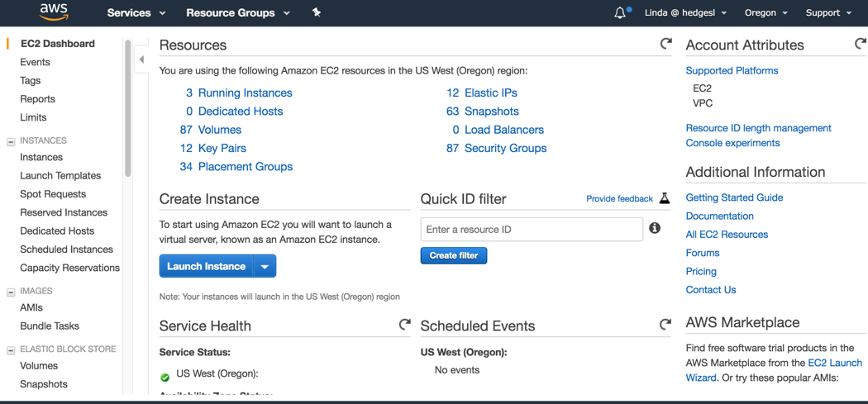
Task: Click the Launch Instance button
Action: point(206,266)
